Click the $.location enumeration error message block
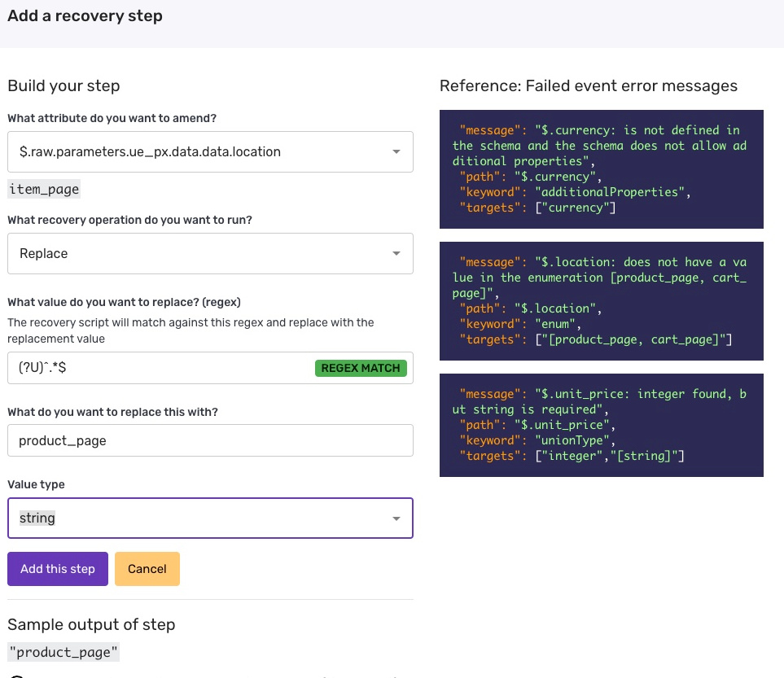The height and width of the screenshot is (678, 784). (601, 301)
